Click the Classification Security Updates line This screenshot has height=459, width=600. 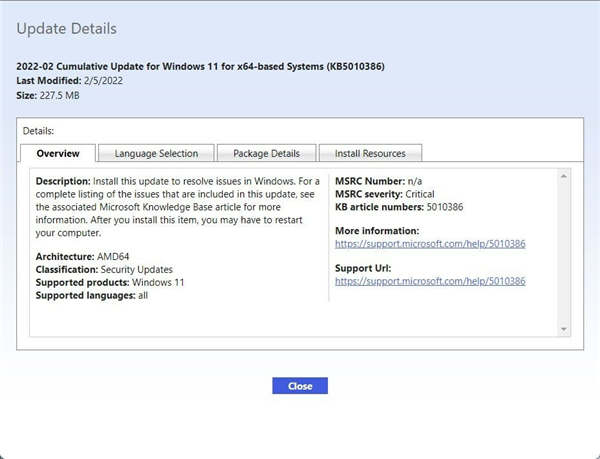[x=104, y=270]
